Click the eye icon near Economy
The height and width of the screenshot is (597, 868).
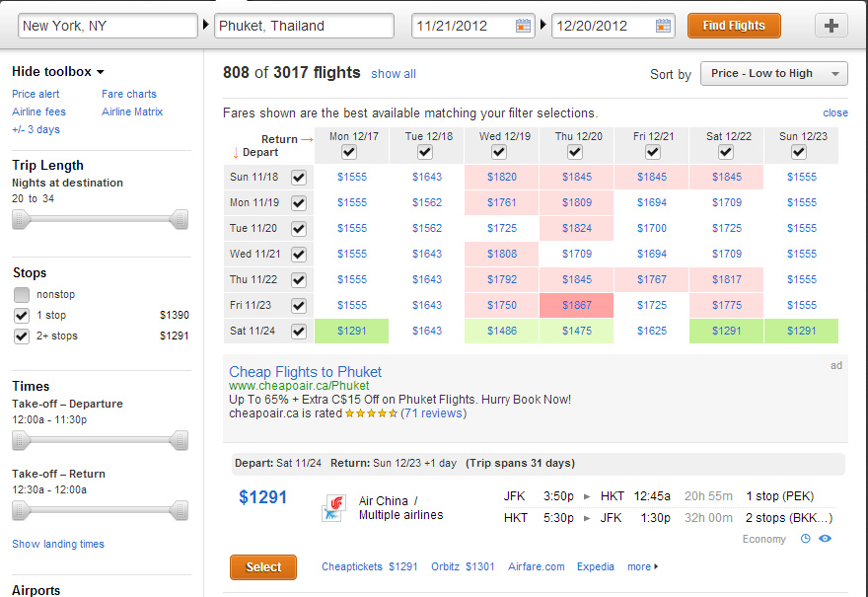click(825, 539)
